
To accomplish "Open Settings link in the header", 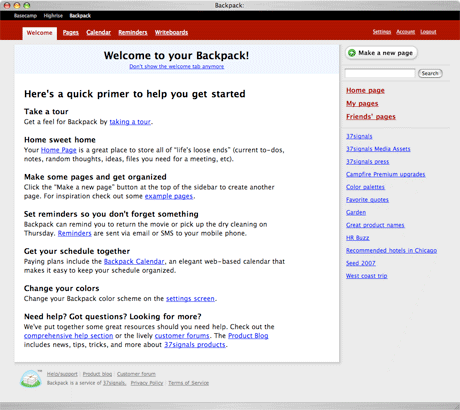I will click(382, 32).
